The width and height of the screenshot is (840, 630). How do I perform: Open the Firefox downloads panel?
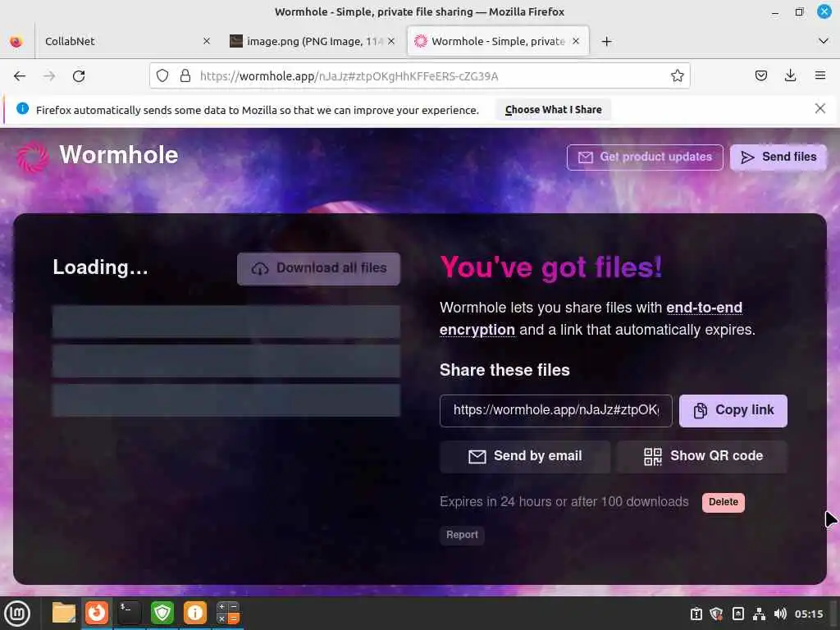coord(790,76)
